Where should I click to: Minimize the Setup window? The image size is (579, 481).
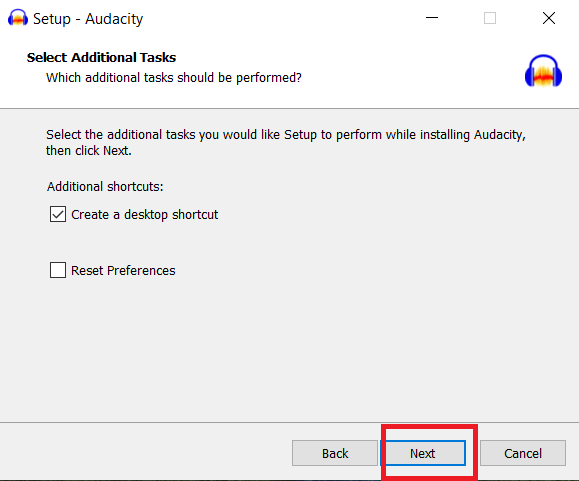click(432, 18)
